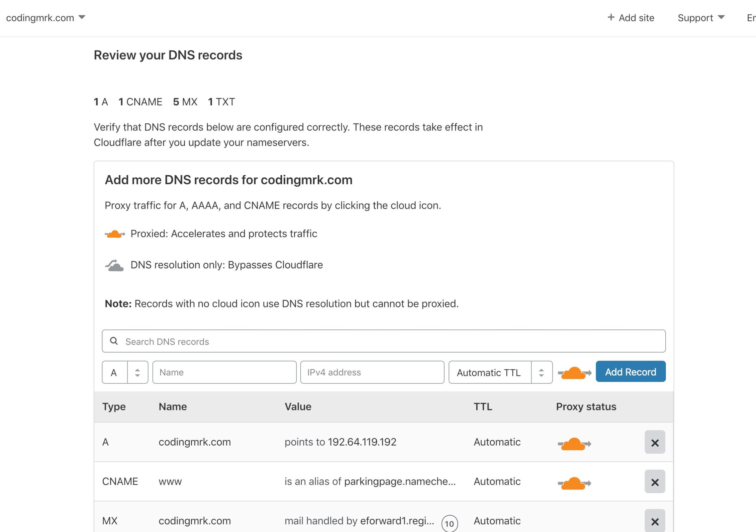Screen dimensions: 756x532
Task: Delete the A record for codingmrk.com
Action: click(x=655, y=442)
